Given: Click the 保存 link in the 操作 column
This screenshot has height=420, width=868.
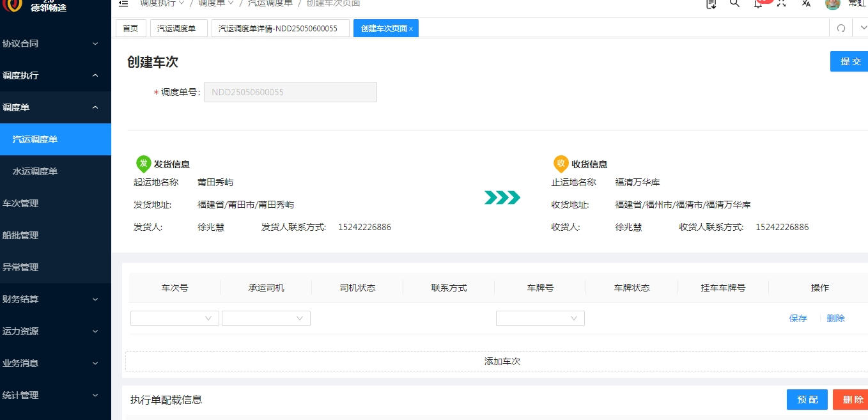Looking at the screenshot, I should (x=798, y=318).
